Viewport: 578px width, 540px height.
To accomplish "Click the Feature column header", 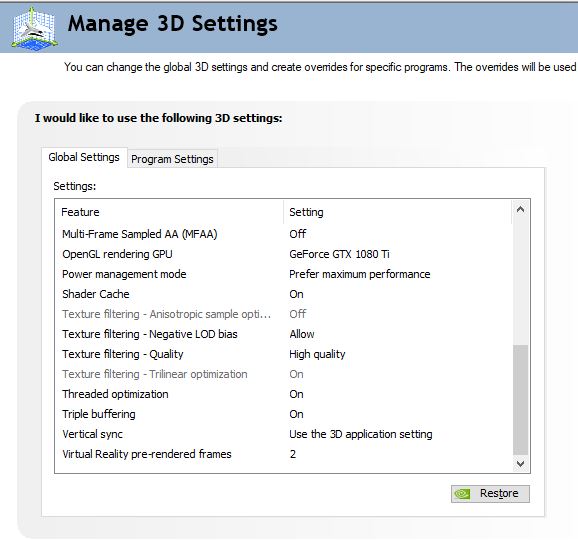I will (170, 212).
